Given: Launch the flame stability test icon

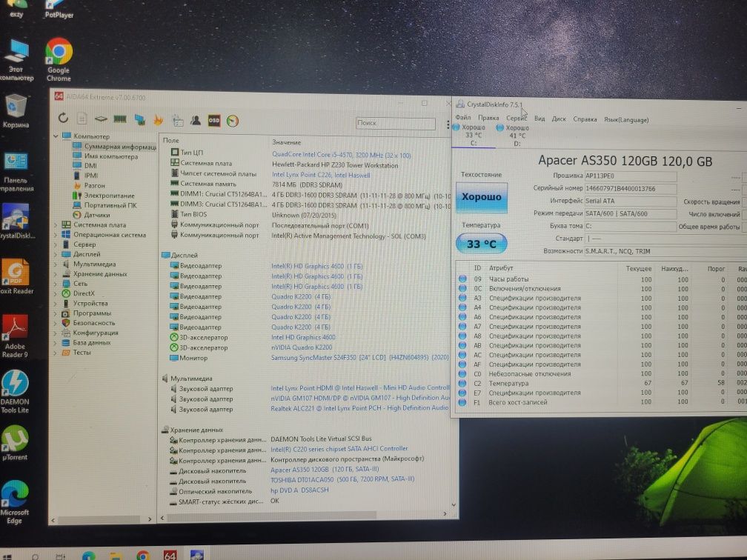Looking at the screenshot, I should [x=158, y=120].
